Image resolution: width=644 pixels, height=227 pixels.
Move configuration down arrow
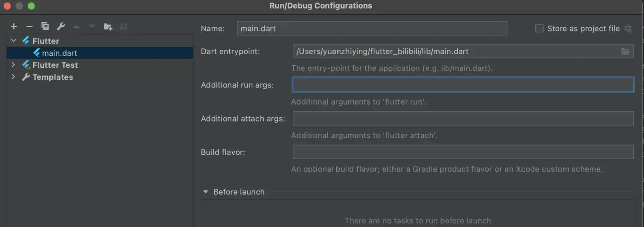pos(92,27)
